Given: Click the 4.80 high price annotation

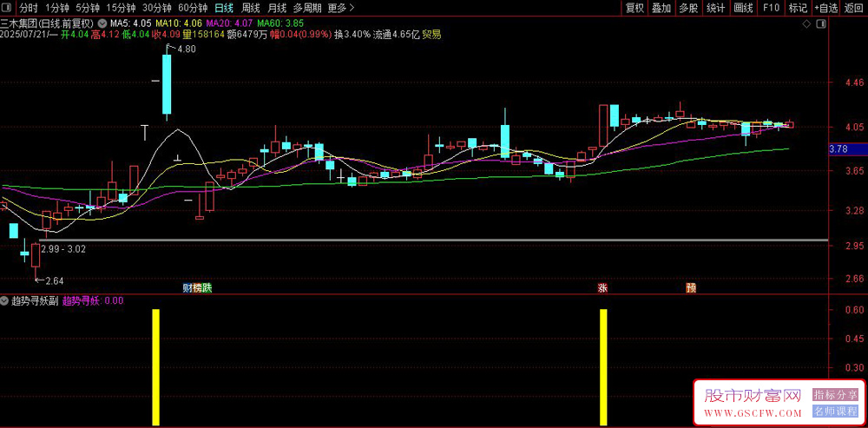Looking at the screenshot, I should [x=186, y=49].
